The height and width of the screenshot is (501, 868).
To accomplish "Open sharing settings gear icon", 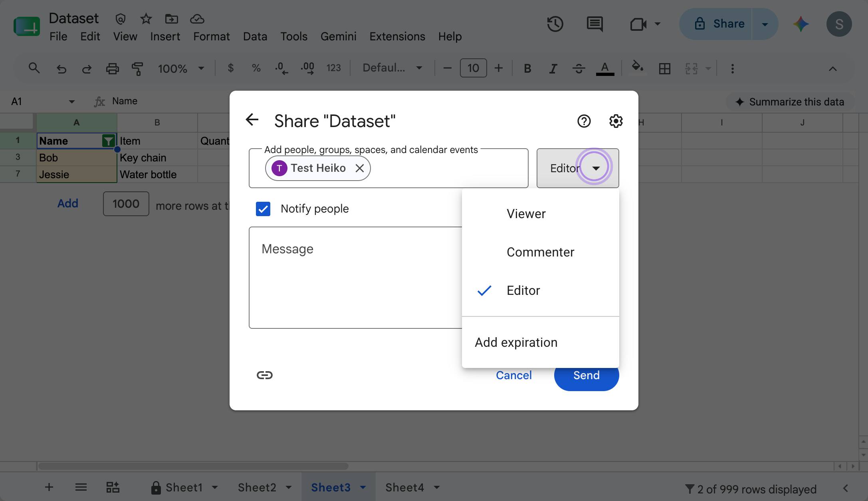I will coord(616,121).
